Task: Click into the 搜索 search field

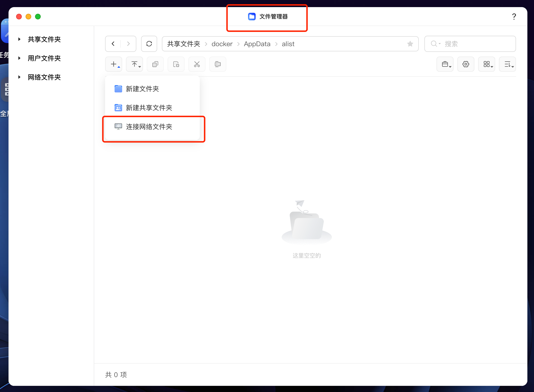Action: 470,44
